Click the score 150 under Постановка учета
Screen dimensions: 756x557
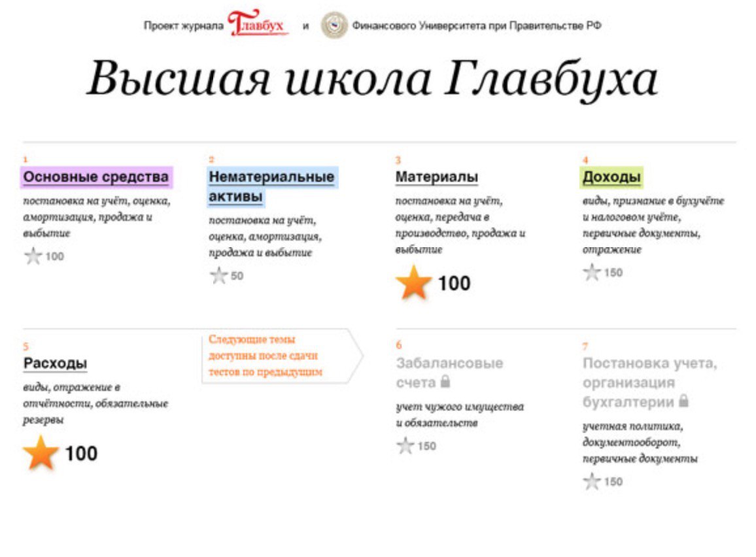(x=613, y=482)
